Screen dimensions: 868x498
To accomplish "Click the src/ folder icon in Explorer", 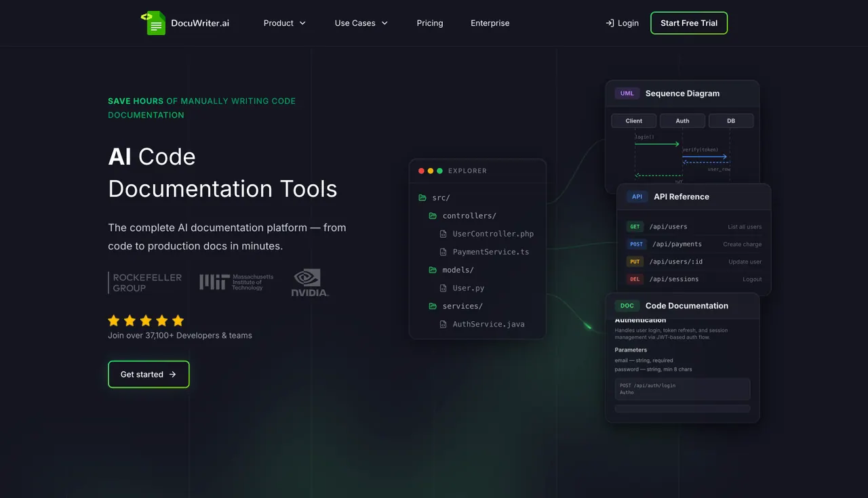I will [x=422, y=198].
